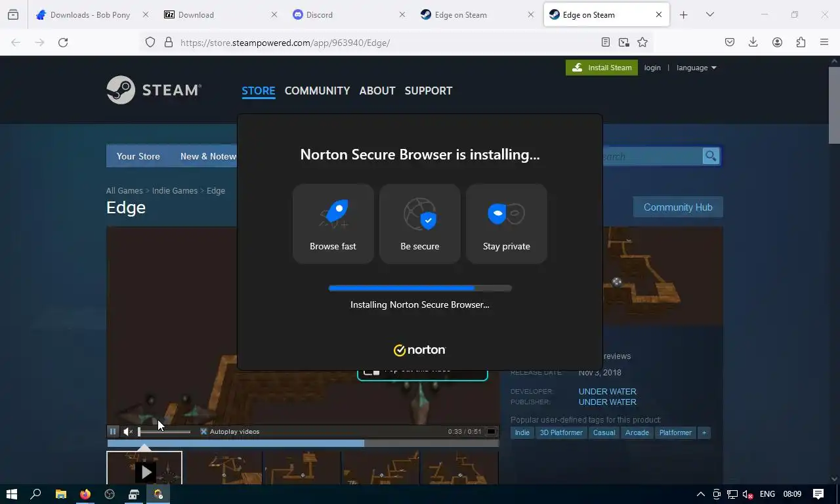Screen dimensions: 840x504
Task: Open File Explorer from the taskbar
Action: point(60,494)
